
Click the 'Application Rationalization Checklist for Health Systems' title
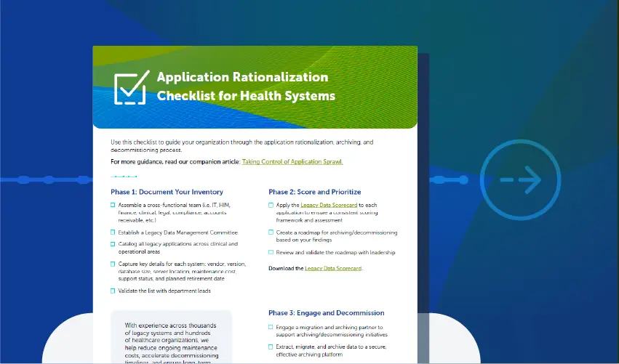(246, 86)
